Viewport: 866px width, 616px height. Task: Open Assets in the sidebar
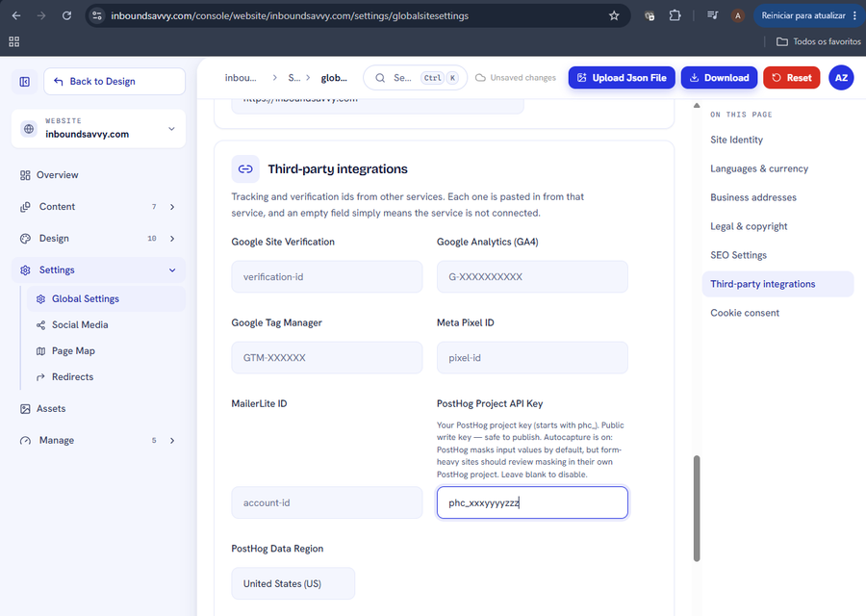pyautogui.click(x=98, y=409)
